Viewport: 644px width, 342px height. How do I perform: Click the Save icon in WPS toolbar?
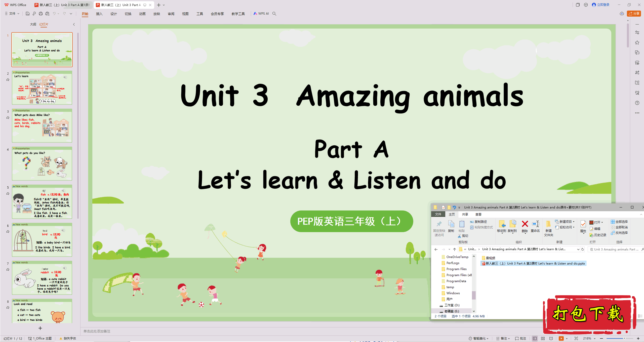click(28, 14)
